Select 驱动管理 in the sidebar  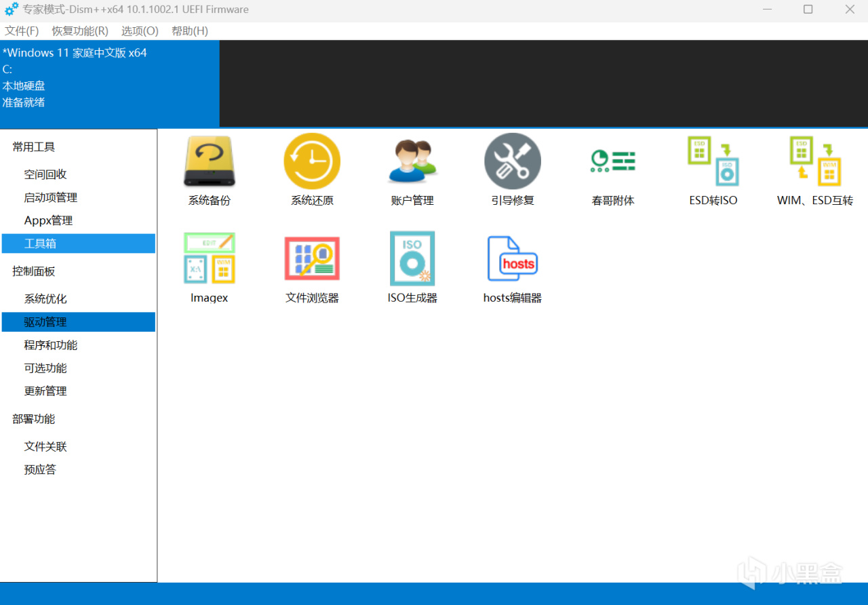pyautogui.click(x=79, y=322)
